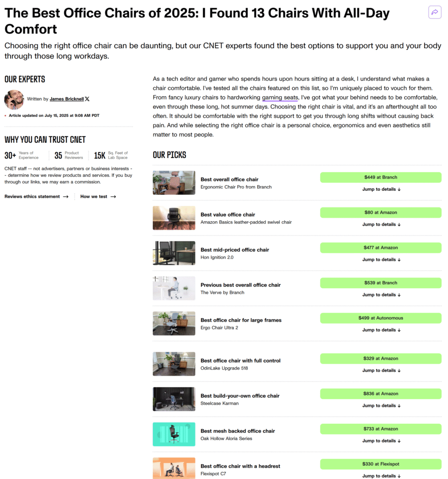This screenshot has height=479, width=448.
Task: Open James Bricknell author link
Action: pos(66,99)
